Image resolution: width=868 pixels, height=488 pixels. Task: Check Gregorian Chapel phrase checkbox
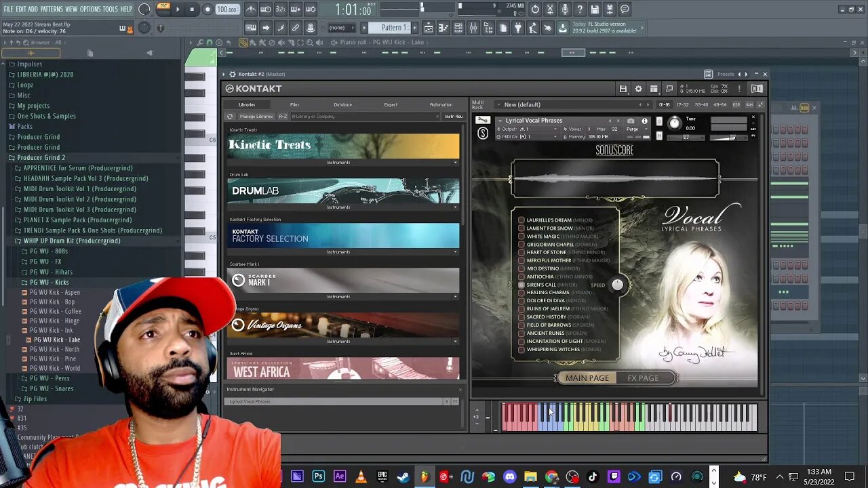[521, 245]
